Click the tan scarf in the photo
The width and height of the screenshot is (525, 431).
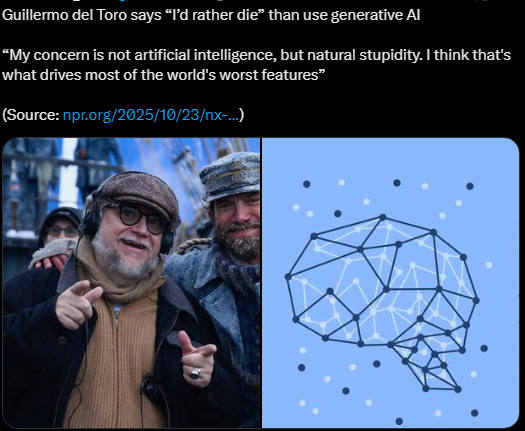117,278
